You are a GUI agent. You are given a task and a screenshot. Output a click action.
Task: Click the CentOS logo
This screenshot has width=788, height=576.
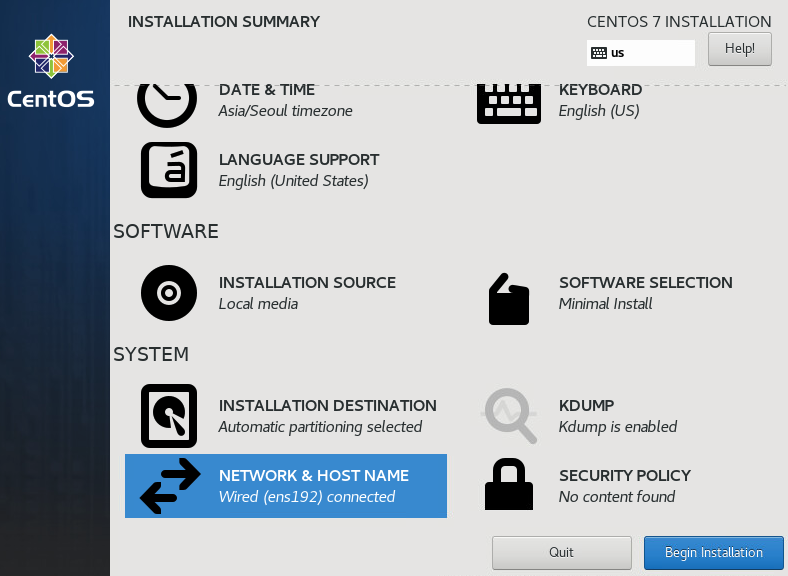[51, 71]
